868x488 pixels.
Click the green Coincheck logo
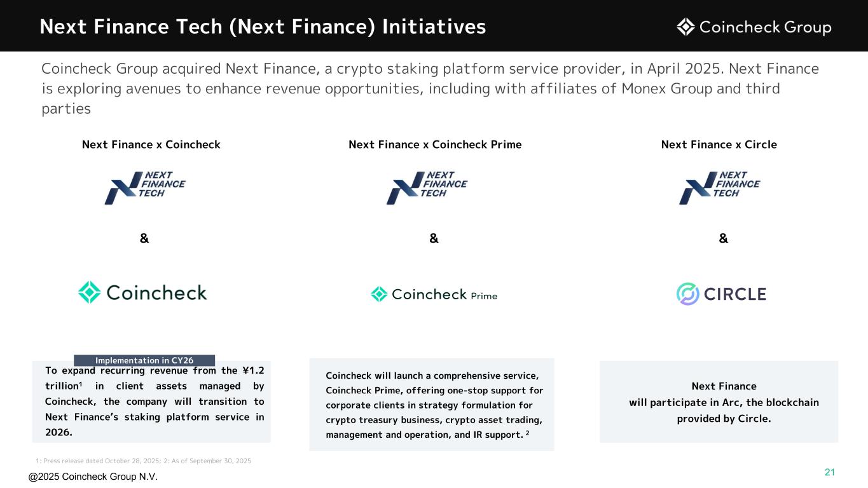coord(142,292)
